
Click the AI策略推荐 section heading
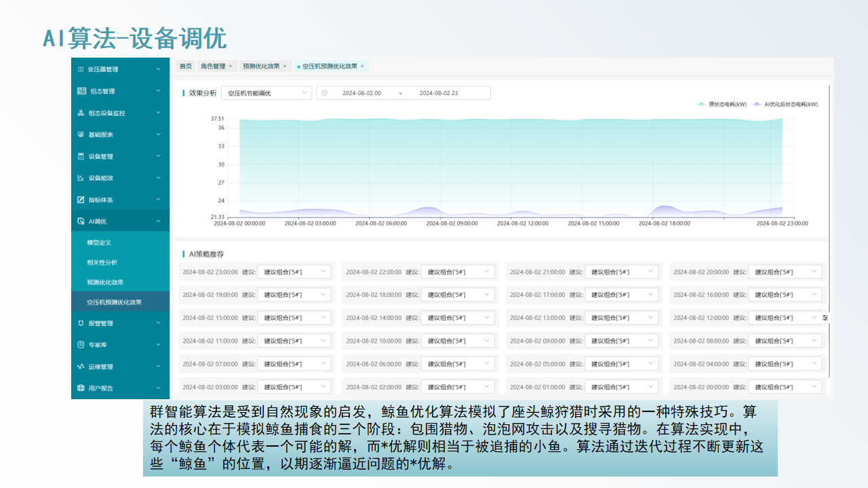tap(206, 254)
